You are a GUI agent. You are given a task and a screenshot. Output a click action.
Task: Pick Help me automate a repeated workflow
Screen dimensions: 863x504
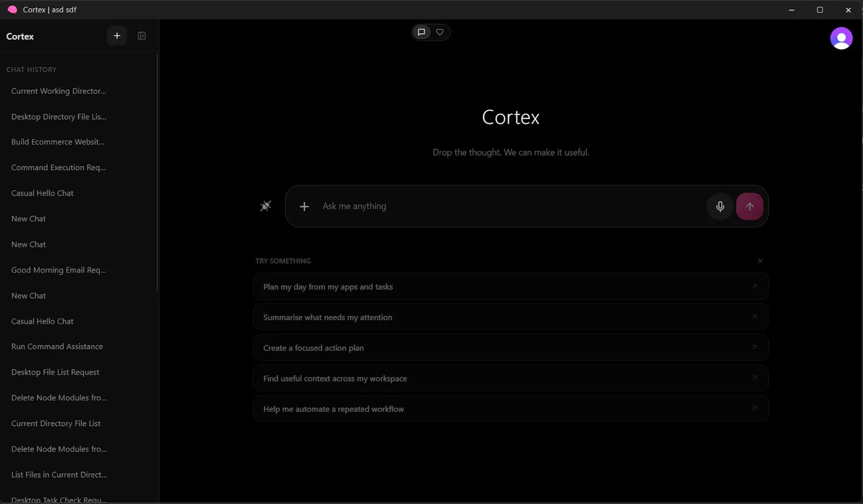510,409
